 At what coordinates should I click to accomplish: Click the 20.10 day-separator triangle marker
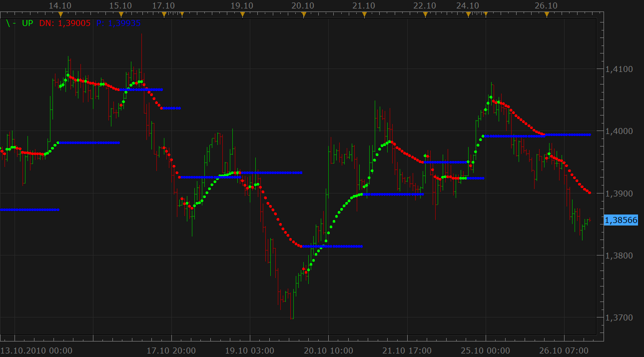pos(303,14)
